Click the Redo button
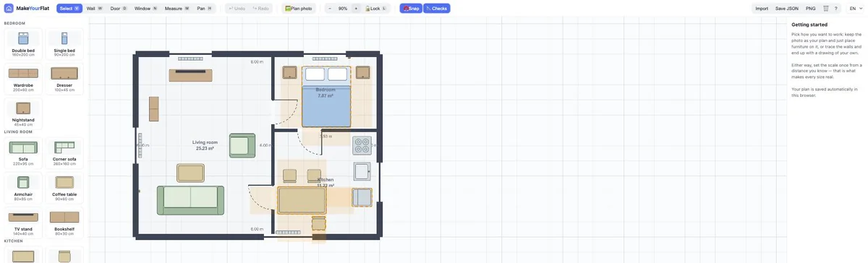This screenshot has height=263, width=868. click(x=260, y=9)
